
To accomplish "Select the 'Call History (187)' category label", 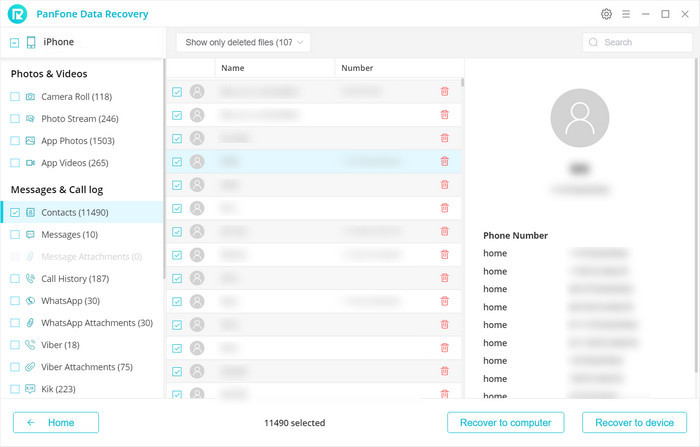I will tap(75, 279).
